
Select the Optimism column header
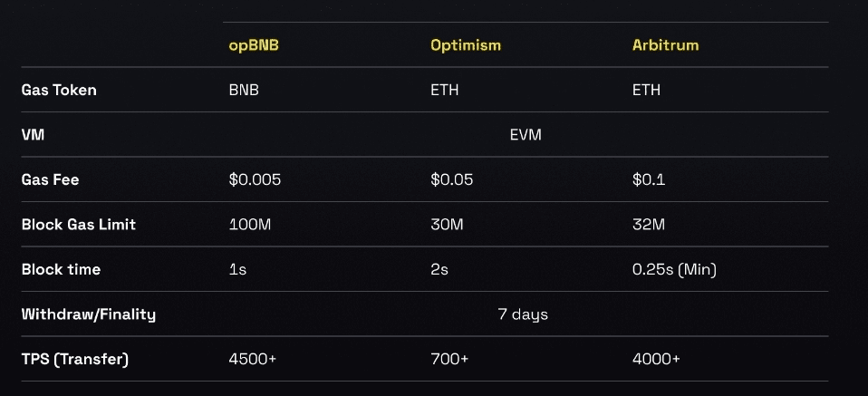[465, 44]
